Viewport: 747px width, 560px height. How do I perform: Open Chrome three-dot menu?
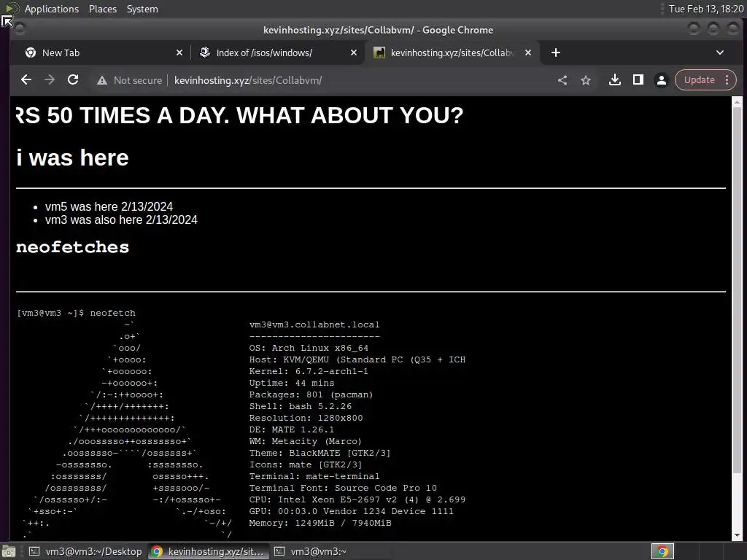click(x=727, y=80)
